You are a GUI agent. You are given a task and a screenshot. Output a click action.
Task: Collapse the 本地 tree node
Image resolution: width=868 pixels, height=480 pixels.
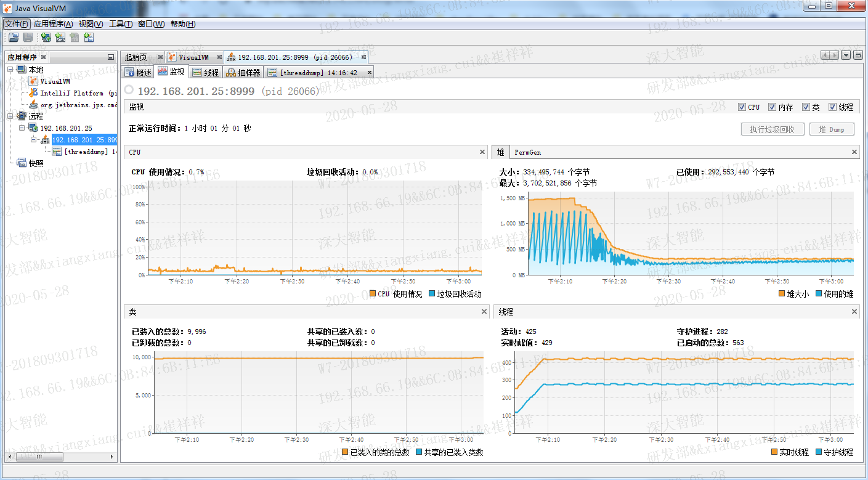pyautogui.click(x=10, y=69)
